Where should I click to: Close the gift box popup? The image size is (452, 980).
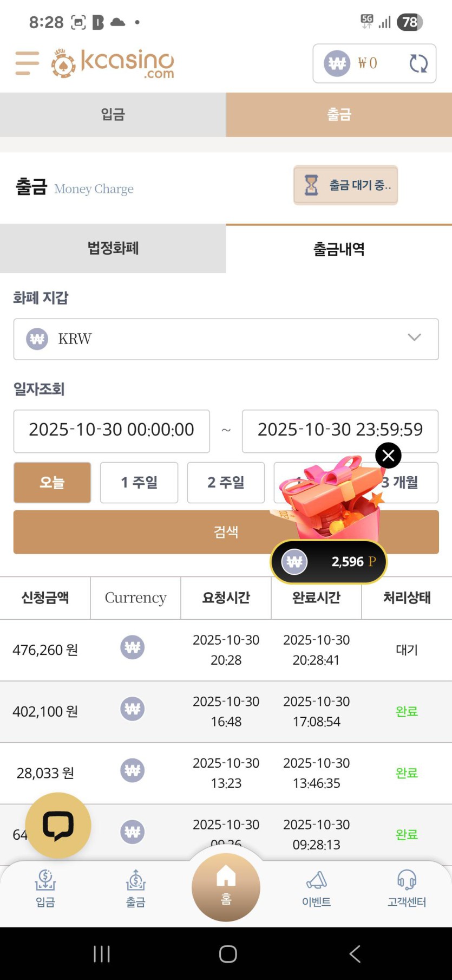(388, 456)
